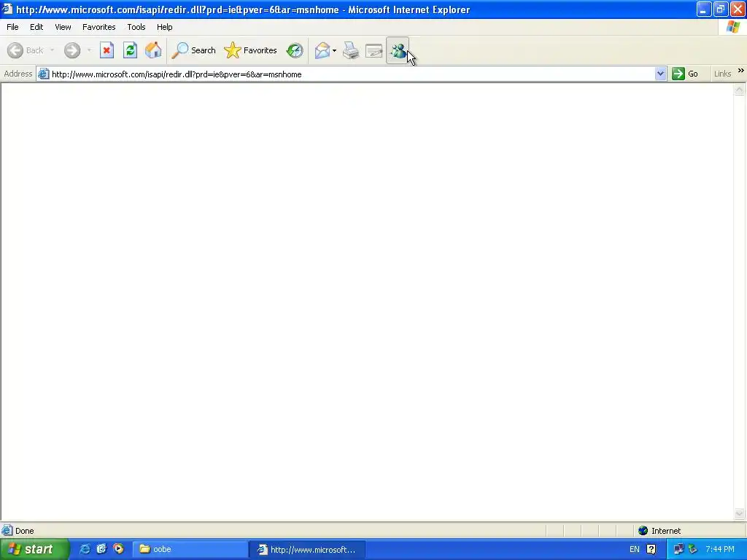Click the Back navigation button
The image size is (747, 560).
pos(26,50)
